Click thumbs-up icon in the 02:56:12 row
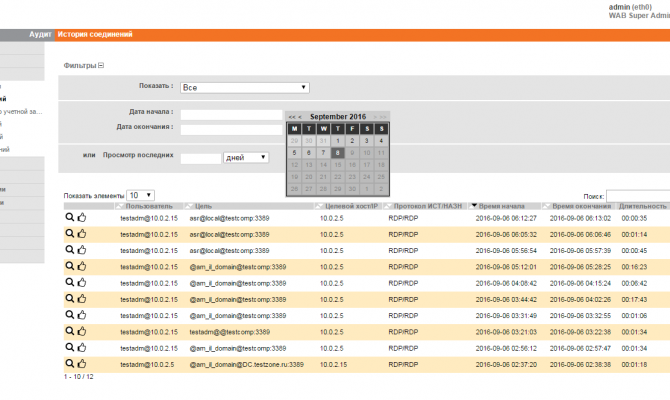This screenshot has height=400, width=670. (x=82, y=347)
